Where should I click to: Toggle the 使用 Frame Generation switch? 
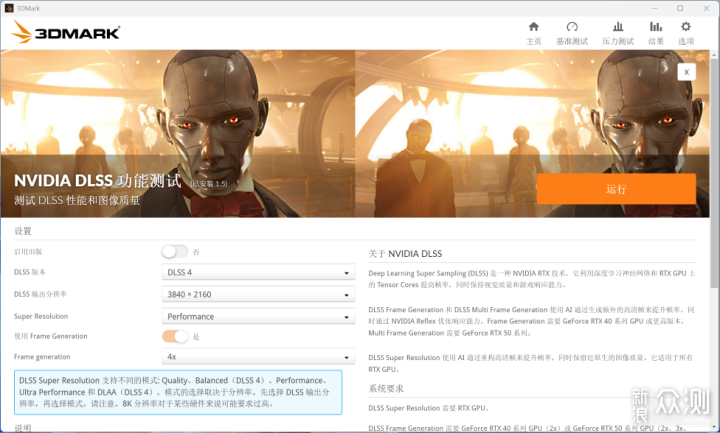coord(174,337)
